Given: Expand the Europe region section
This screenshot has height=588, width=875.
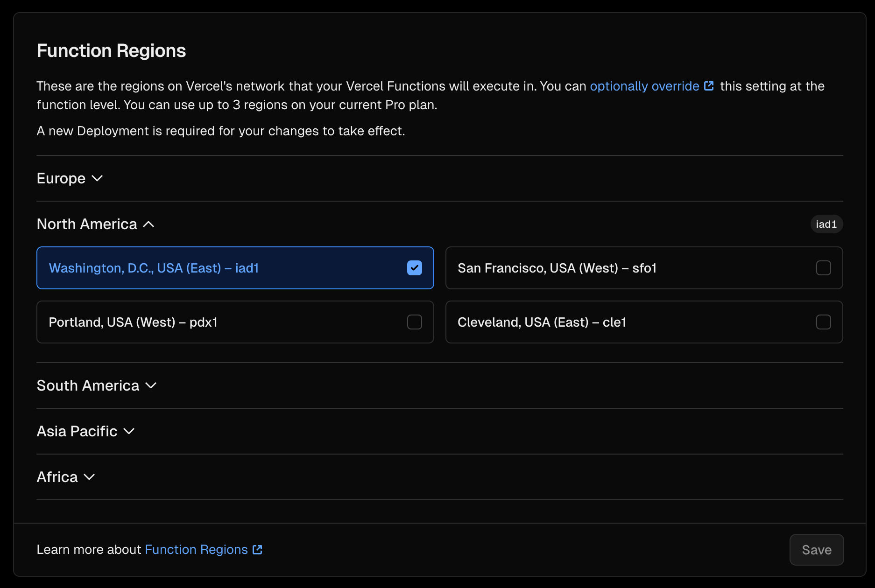Looking at the screenshot, I should (70, 178).
